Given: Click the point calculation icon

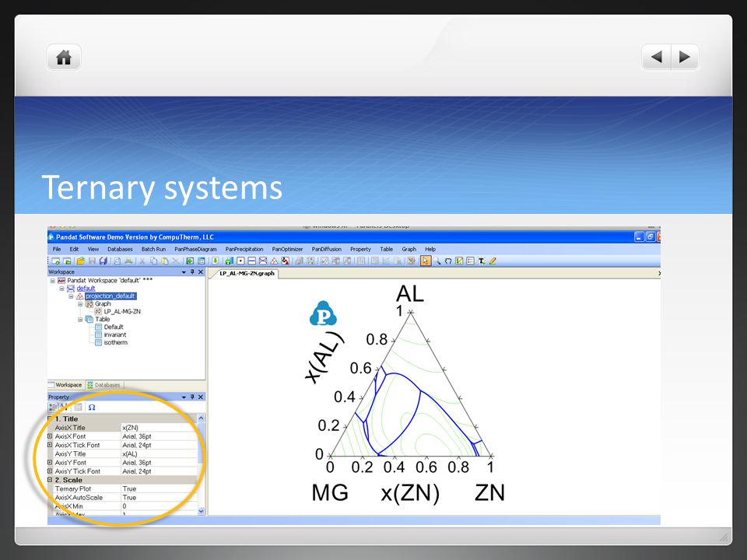Looking at the screenshot, I should tap(240, 261).
